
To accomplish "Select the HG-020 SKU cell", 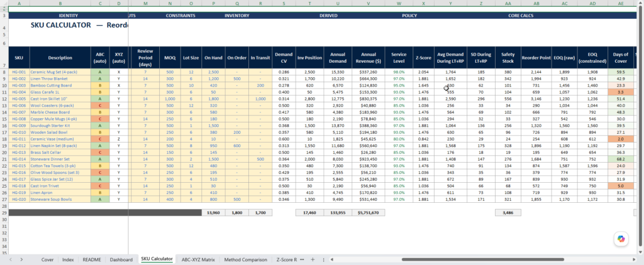I will tap(19, 199).
